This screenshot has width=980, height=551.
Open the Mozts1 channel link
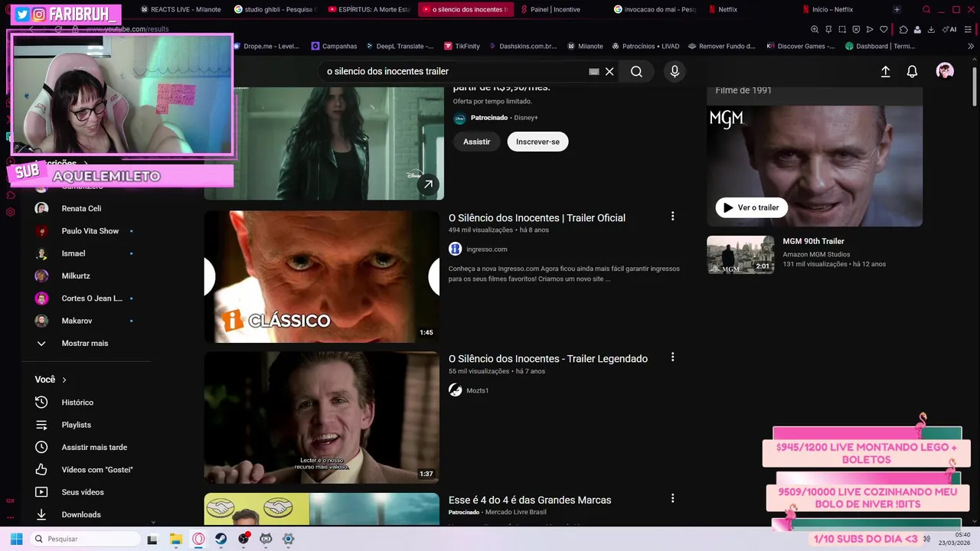[x=477, y=390]
